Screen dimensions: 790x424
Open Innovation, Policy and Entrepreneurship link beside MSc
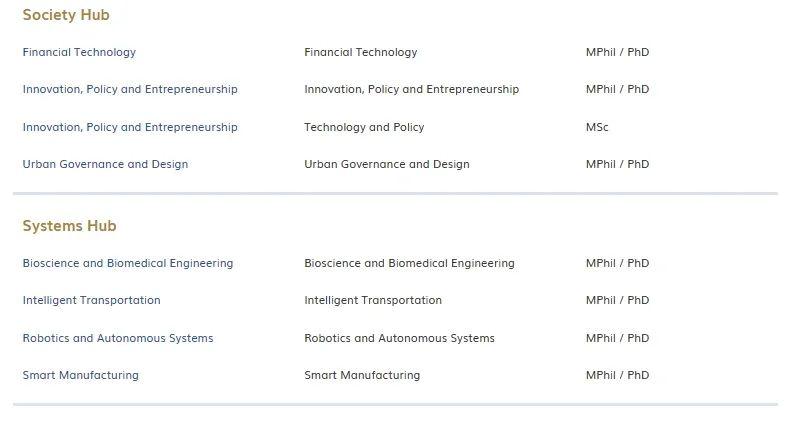(x=130, y=127)
